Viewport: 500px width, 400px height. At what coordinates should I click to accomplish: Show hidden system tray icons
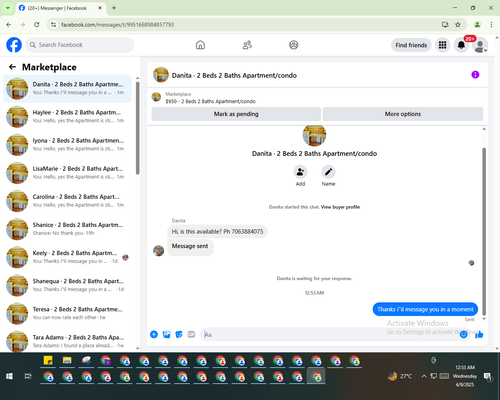pyautogui.click(x=424, y=376)
